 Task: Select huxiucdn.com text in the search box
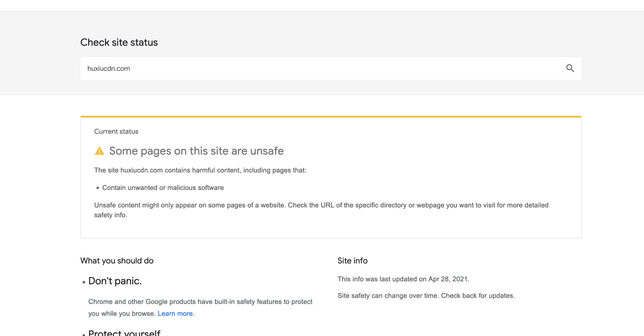click(x=109, y=68)
